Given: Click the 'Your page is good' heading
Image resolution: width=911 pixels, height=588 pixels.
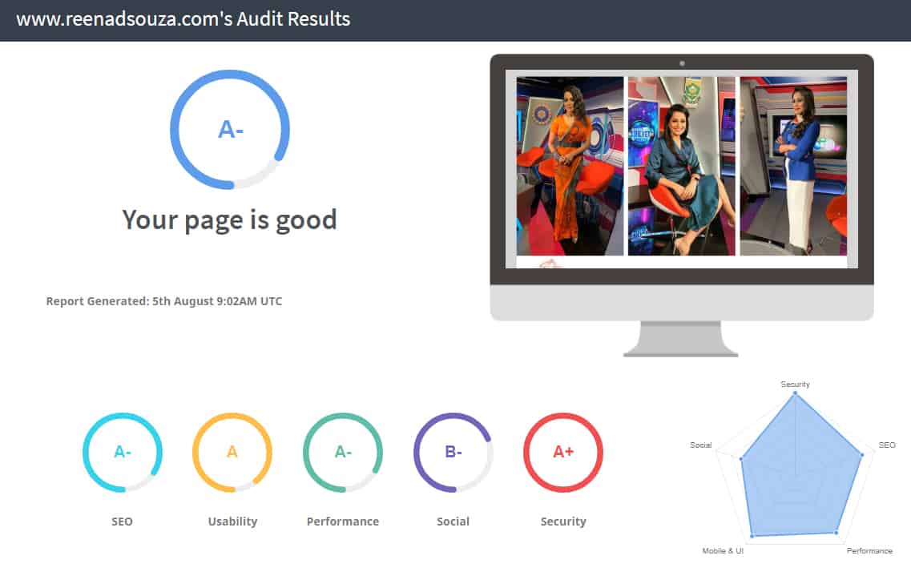Looking at the screenshot, I should pyautogui.click(x=229, y=219).
